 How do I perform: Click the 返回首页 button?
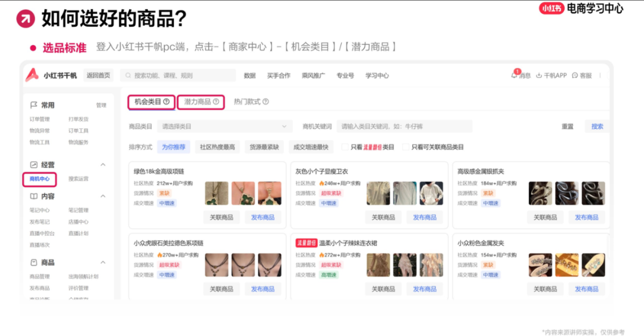[98, 75]
